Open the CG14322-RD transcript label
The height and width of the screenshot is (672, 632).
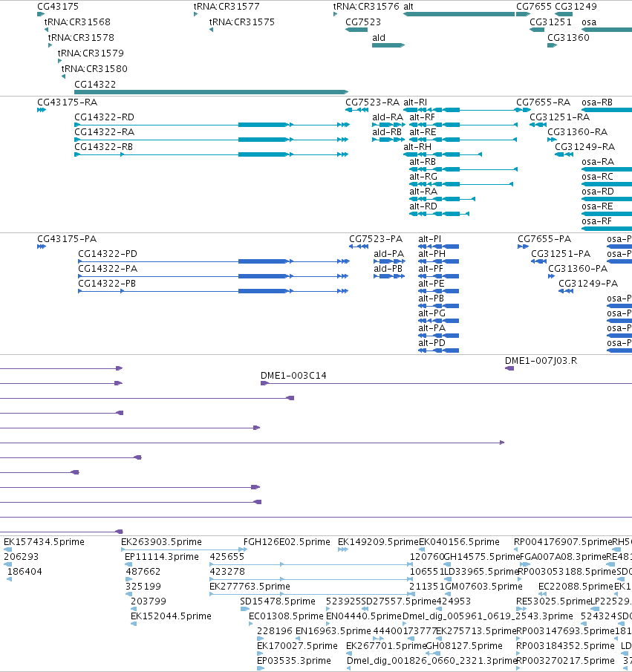[104, 117]
